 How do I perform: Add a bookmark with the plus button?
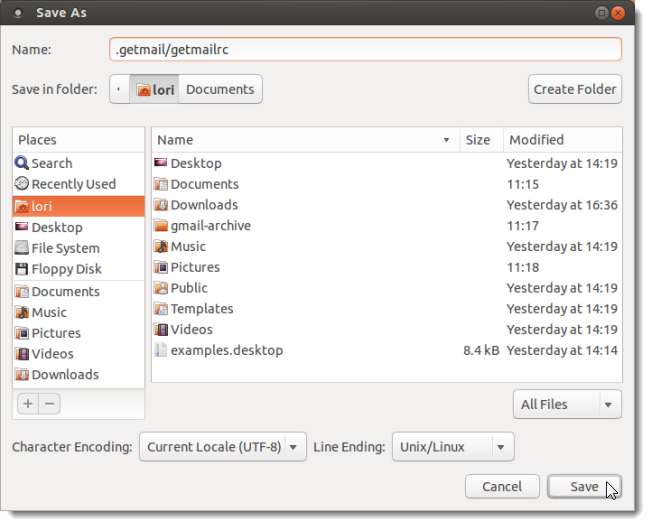pyautogui.click(x=28, y=403)
